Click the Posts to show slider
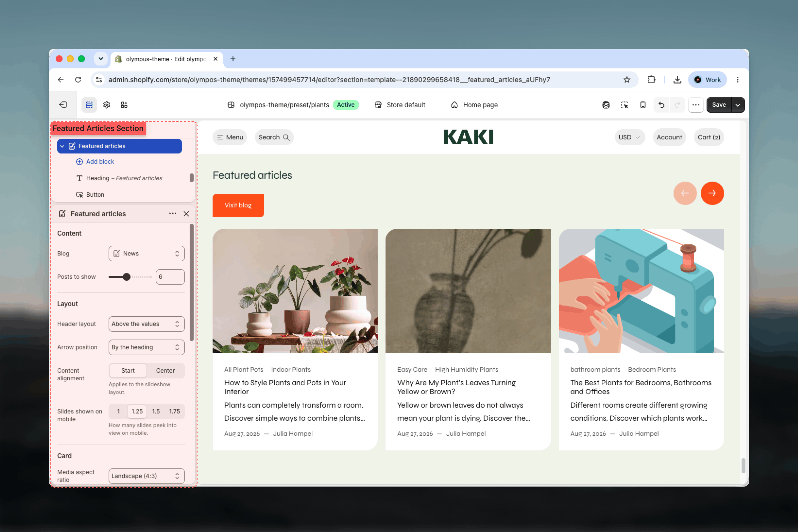The image size is (798, 532). [x=130, y=277]
